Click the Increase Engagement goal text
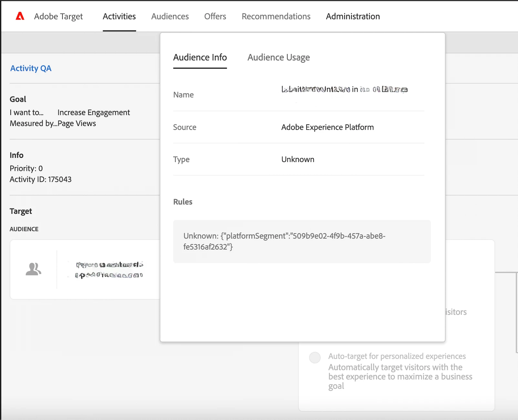This screenshot has height=420, width=518. point(94,113)
